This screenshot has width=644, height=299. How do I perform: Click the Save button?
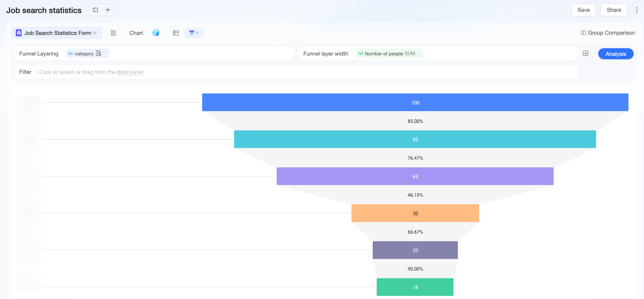pyautogui.click(x=583, y=10)
